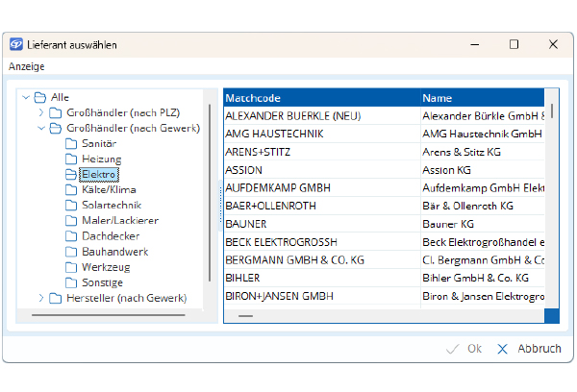Click the Alle folder icon

pos(40,97)
